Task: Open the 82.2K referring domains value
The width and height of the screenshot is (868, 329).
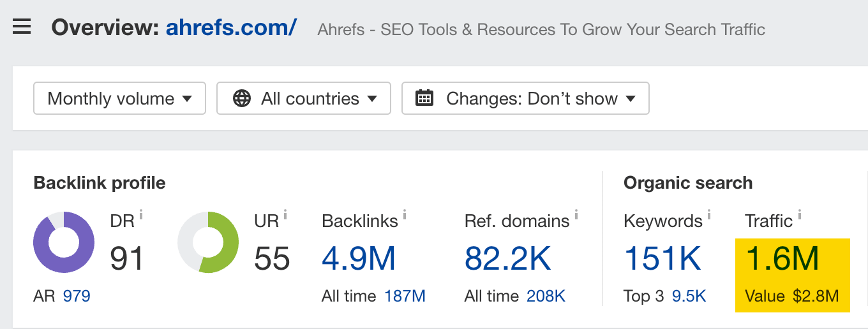Action: click(507, 258)
